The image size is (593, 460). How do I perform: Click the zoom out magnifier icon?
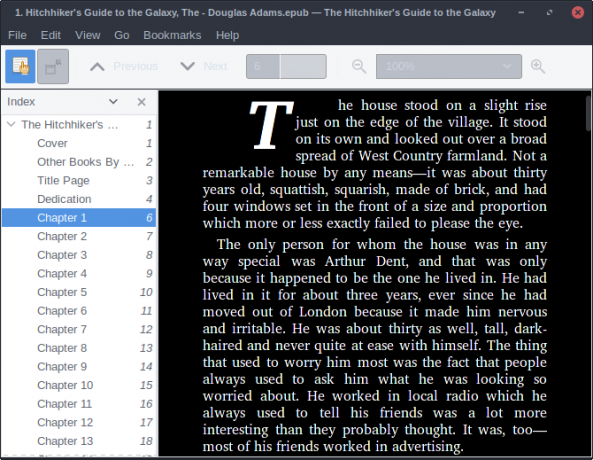(x=359, y=66)
